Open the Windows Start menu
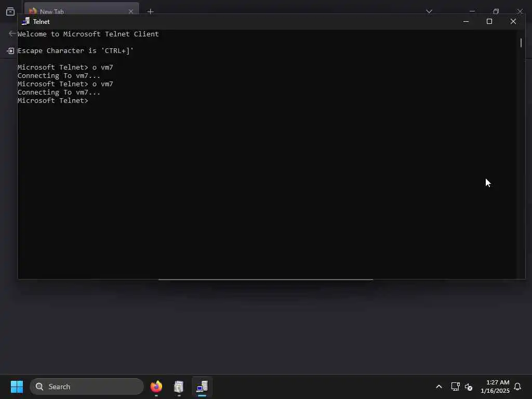 coord(17,387)
